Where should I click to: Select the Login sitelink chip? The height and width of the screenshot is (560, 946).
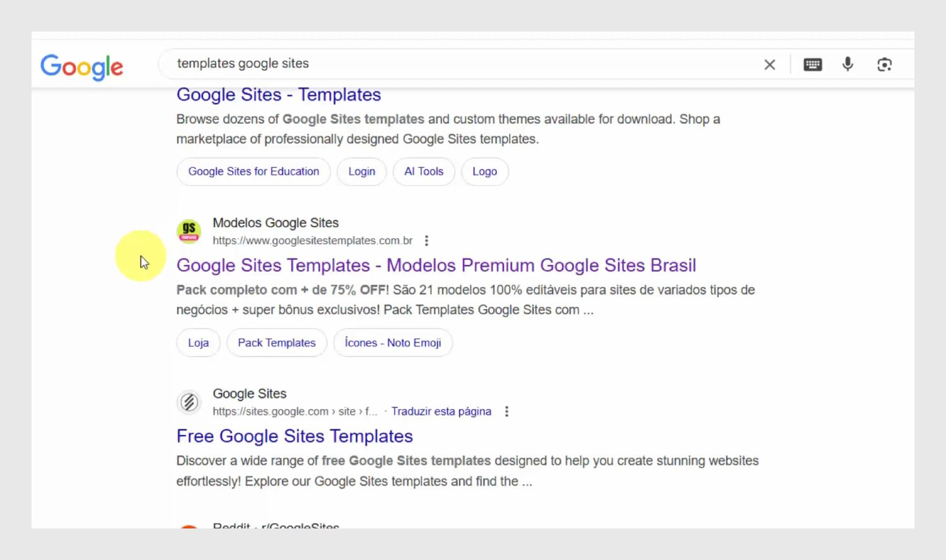[362, 172]
